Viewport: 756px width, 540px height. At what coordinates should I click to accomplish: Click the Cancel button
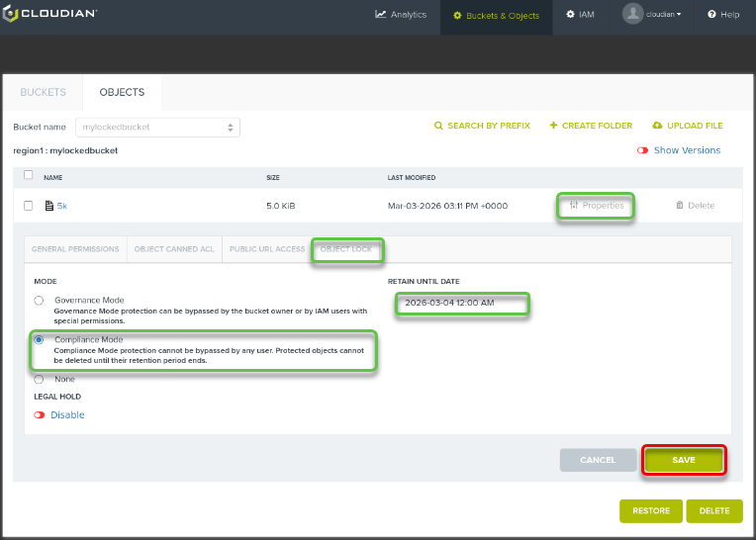[598, 460]
